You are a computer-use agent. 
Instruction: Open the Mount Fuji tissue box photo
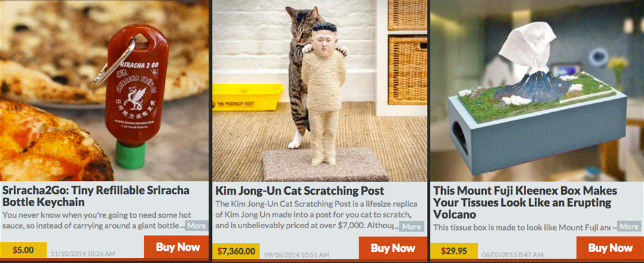537,90
